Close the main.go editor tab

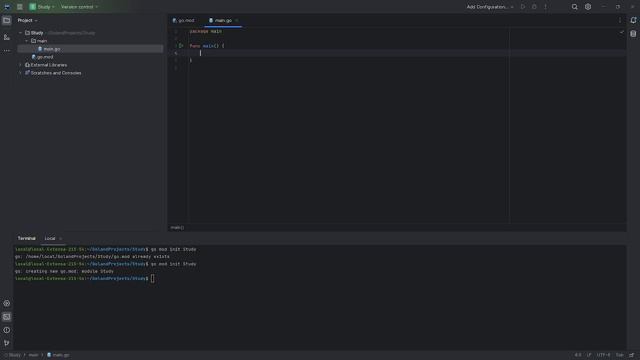pyautogui.click(x=237, y=20)
